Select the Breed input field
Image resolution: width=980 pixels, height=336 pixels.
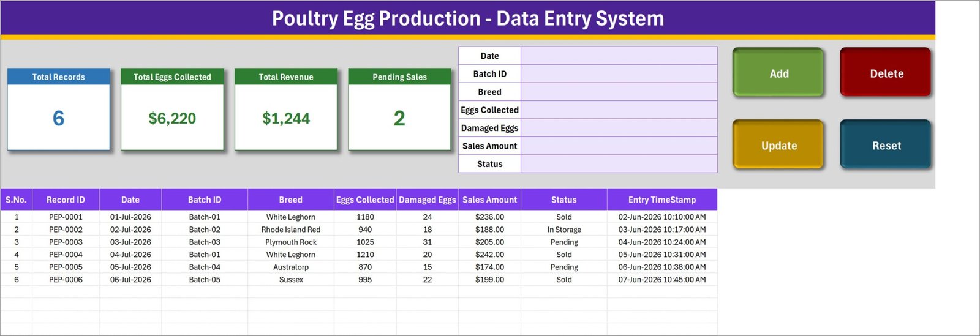click(x=619, y=92)
